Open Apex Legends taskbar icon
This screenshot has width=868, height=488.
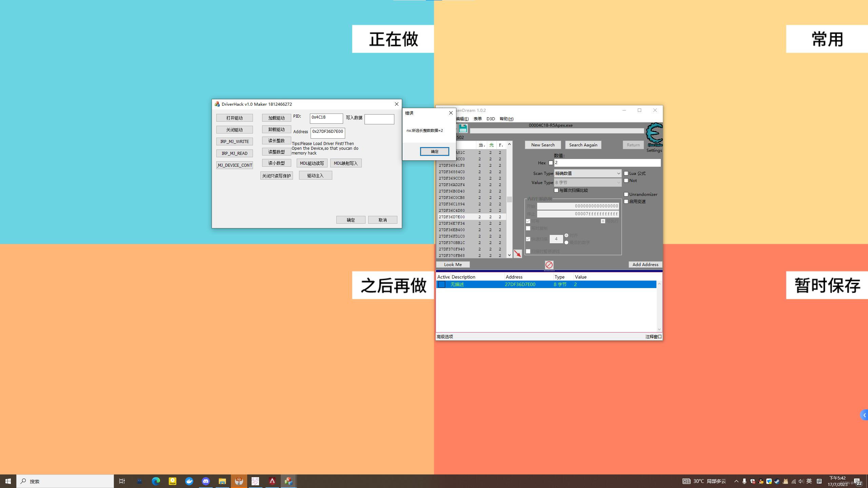(272, 481)
